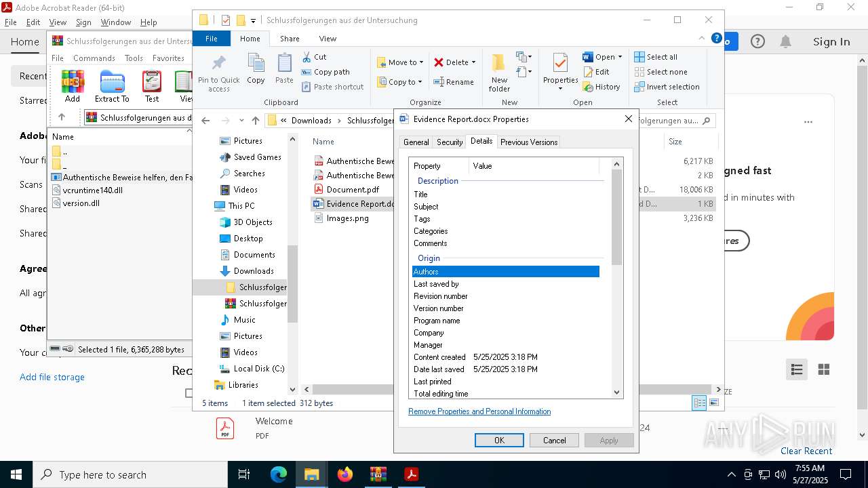The height and width of the screenshot is (488, 868).
Task: Click Paste shortcut in ribbon
Action: tap(332, 87)
